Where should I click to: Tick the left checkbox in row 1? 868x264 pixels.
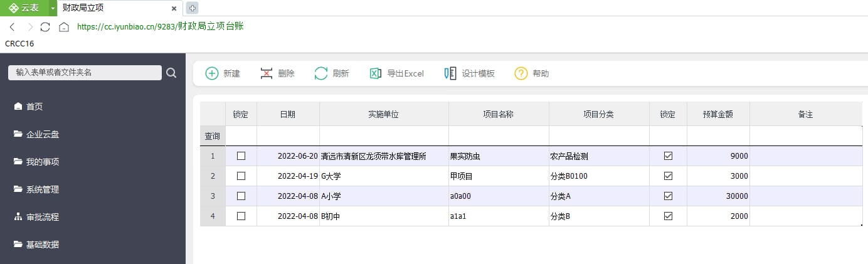pyautogui.click(x=241, y=156)
